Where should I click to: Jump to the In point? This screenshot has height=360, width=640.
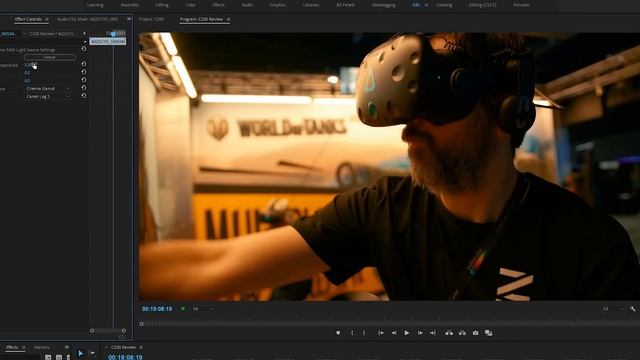coord(381,333)
